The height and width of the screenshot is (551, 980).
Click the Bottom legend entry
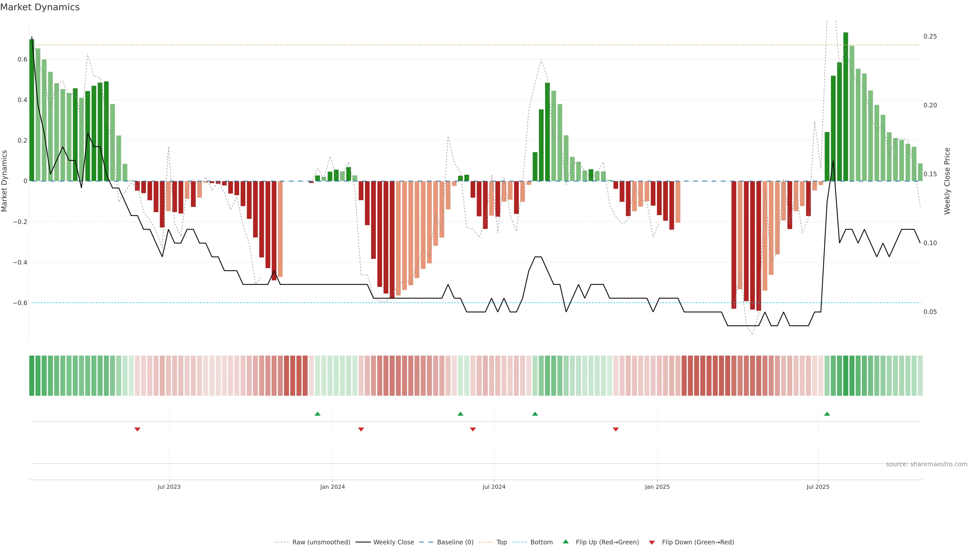click(541, 542)
